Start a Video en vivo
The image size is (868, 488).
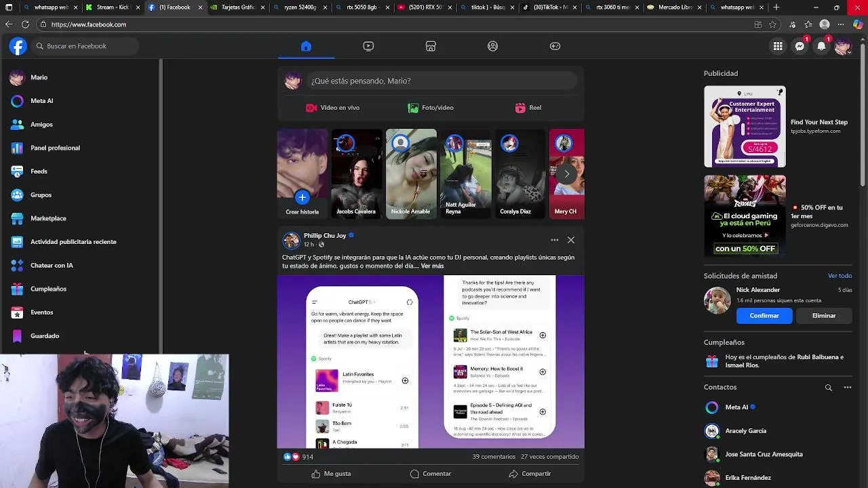click(x=332, y=108)
